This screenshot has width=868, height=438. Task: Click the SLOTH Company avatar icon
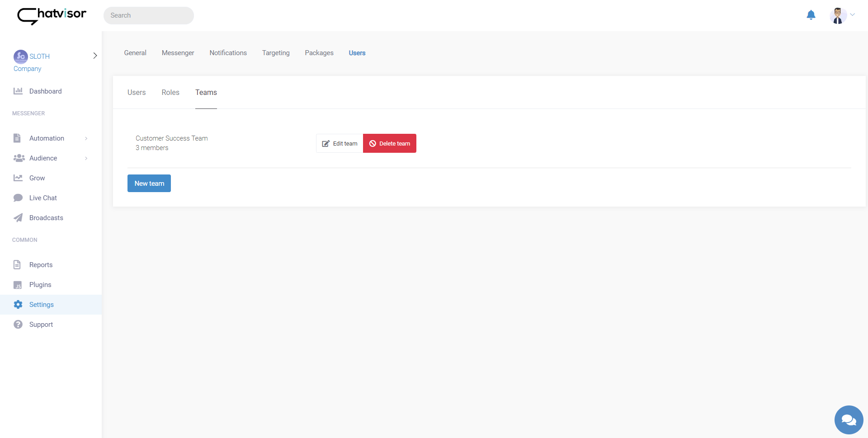click(20, 57)
